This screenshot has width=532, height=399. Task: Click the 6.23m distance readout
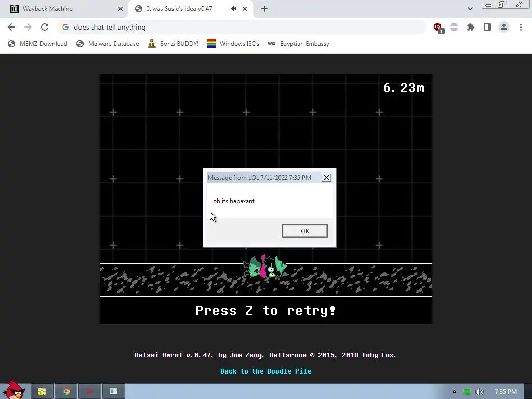[404, 87]
